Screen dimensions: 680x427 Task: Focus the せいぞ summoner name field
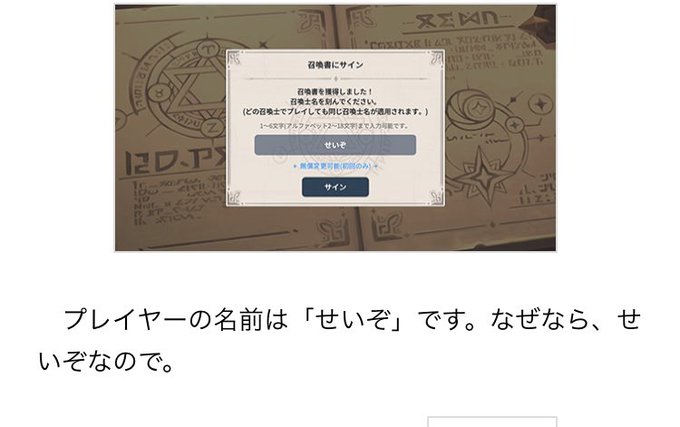pos(335,145)
